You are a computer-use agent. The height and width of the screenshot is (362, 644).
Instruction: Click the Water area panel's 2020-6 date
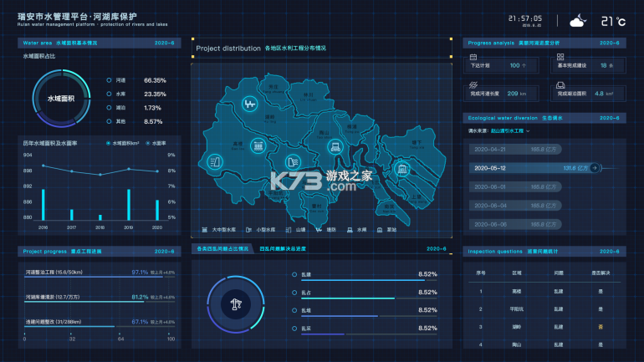(164, 43)
